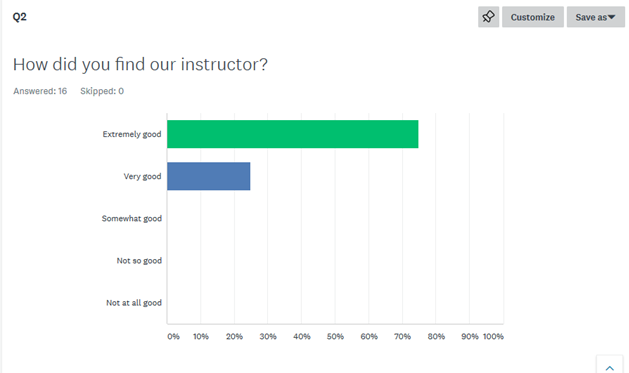
Task: Click the green Extremely good bar
Action: point(293,134)
